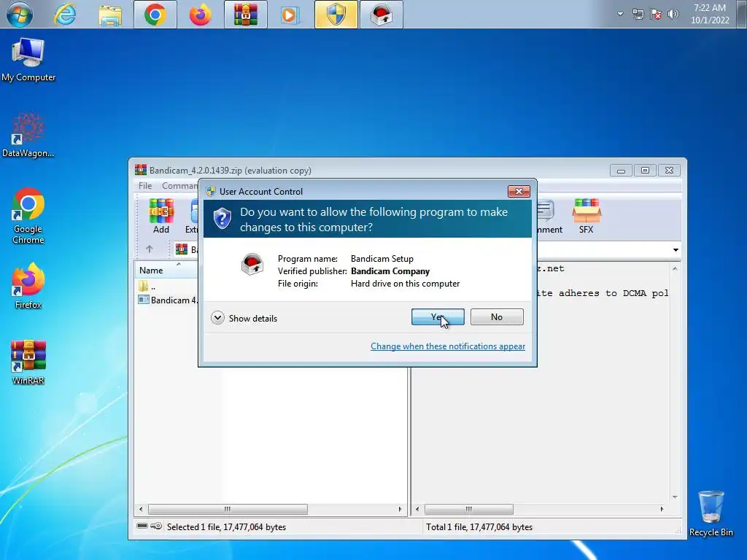
Task: Open the File menu in WinRAR
Action: pyautogui.click(x=145, y=186)
